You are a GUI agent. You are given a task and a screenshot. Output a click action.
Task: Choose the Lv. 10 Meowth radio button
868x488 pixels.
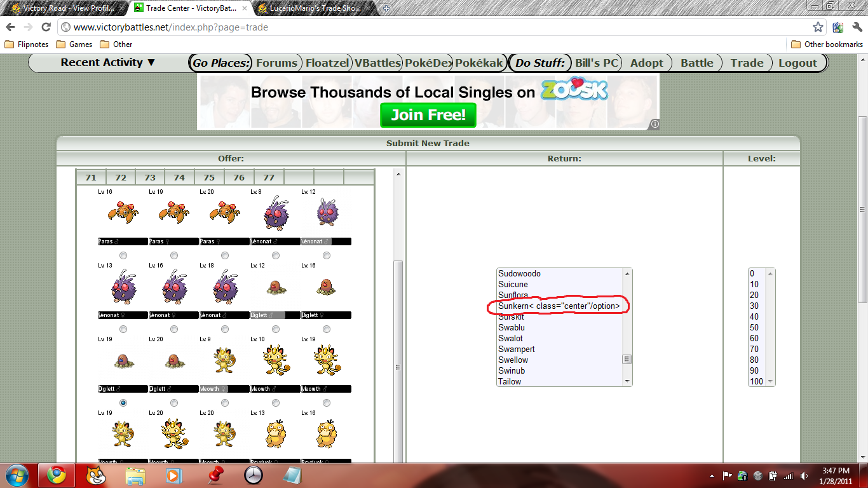tap(276, 403)
